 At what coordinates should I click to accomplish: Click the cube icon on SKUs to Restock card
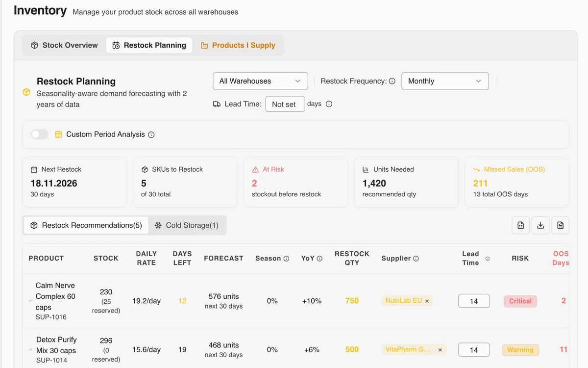145,169
